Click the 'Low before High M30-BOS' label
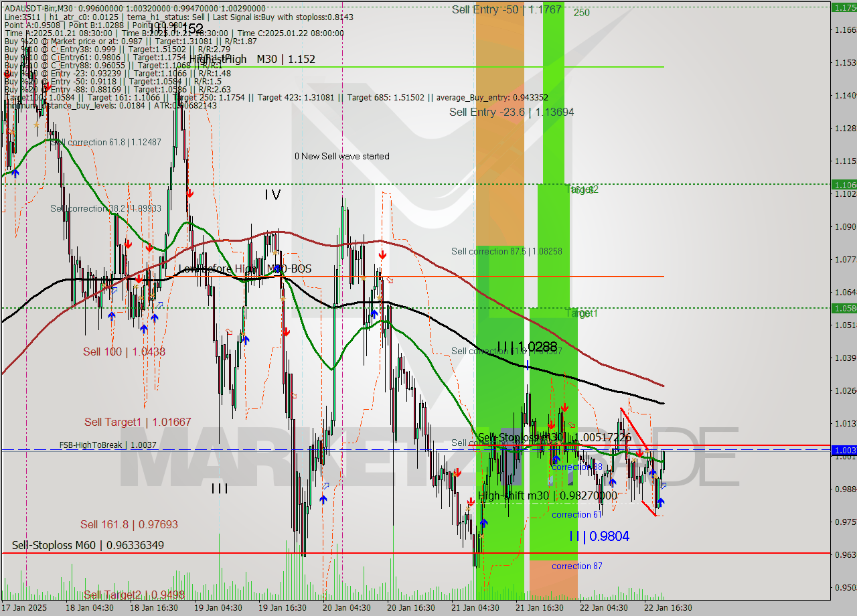This screenshot has width=857, height=616. (244, 268)
